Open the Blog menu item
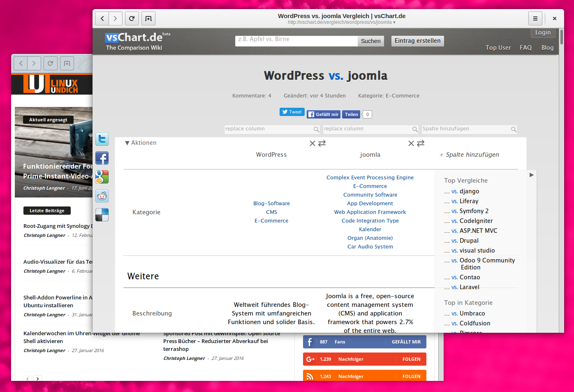Image resolution: width=574 pixels, height=392 pixels. (547, 48)
